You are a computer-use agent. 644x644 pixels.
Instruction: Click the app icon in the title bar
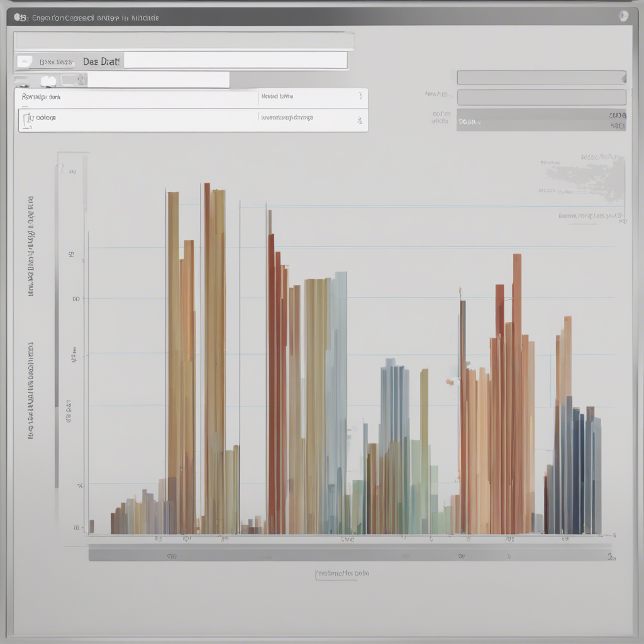21,18
